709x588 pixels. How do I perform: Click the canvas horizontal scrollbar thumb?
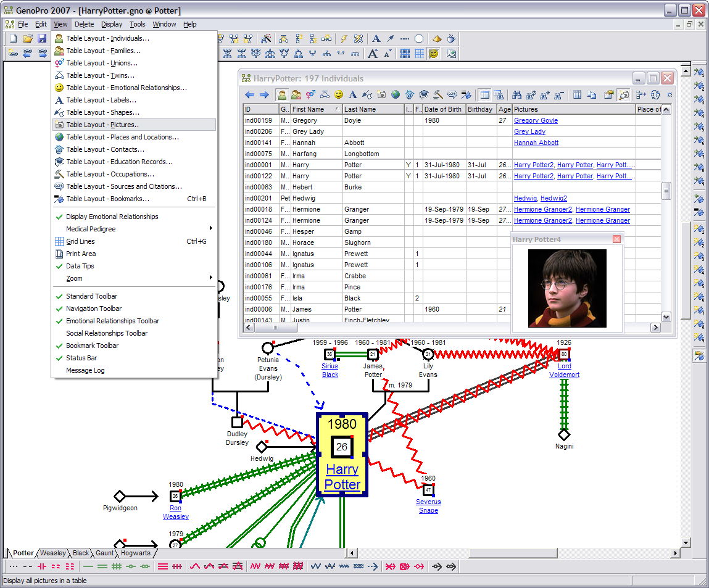click(x=513, y=553)
